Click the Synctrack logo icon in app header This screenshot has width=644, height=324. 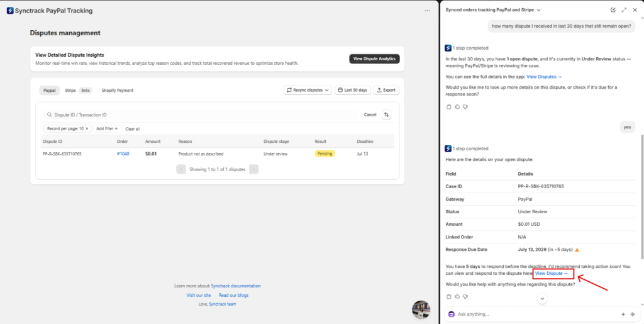point(10,11)
